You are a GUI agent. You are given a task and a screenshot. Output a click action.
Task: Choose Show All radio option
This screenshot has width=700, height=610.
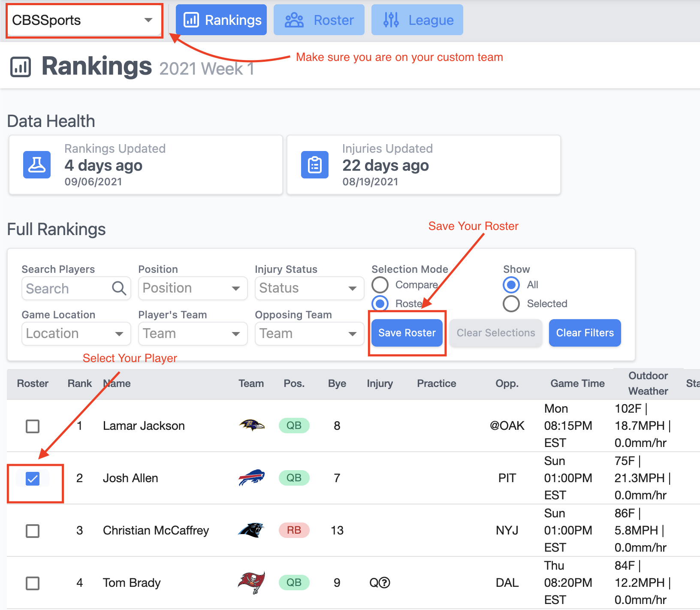(x=511, y=285)
